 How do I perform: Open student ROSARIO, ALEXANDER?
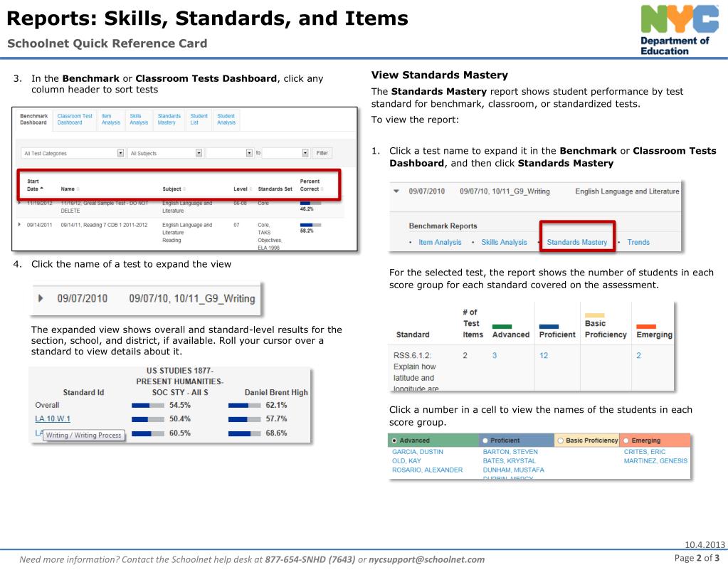427,470
